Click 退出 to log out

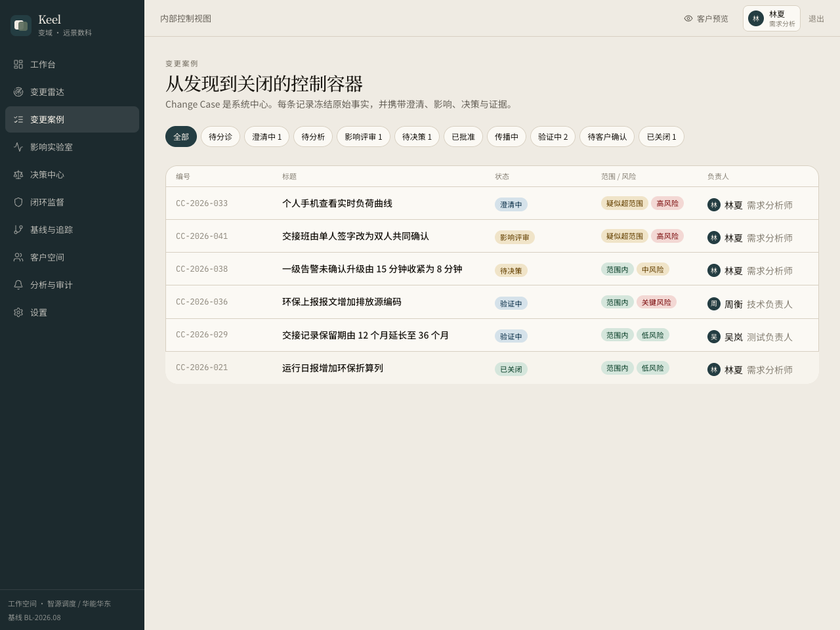[816, 18]
